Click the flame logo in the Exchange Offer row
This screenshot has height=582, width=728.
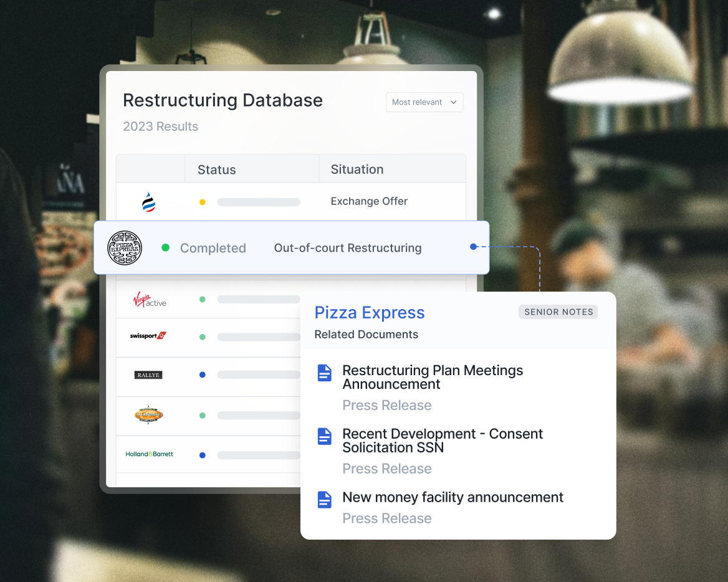click(148, 202)
